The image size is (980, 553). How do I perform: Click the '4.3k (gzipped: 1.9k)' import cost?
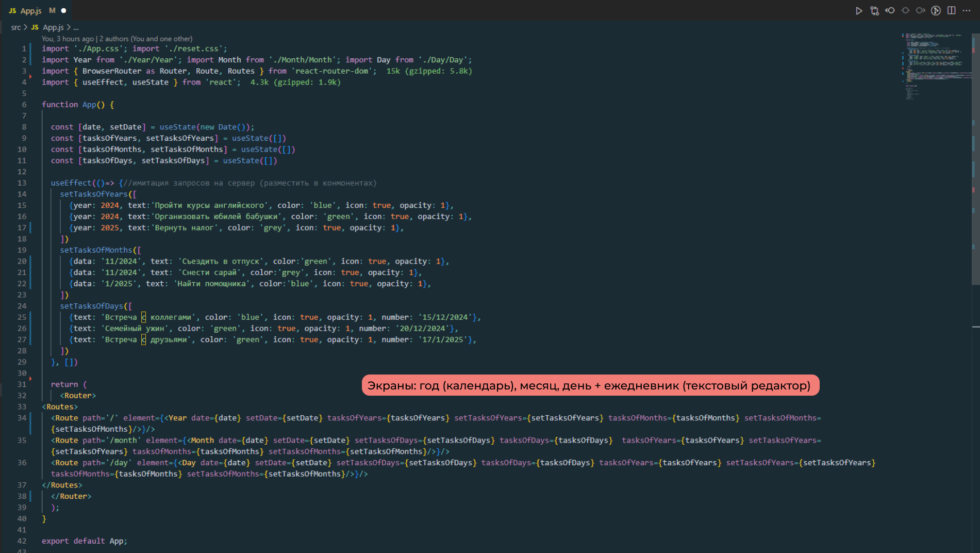pyautogui.click(x=295, y=82)
